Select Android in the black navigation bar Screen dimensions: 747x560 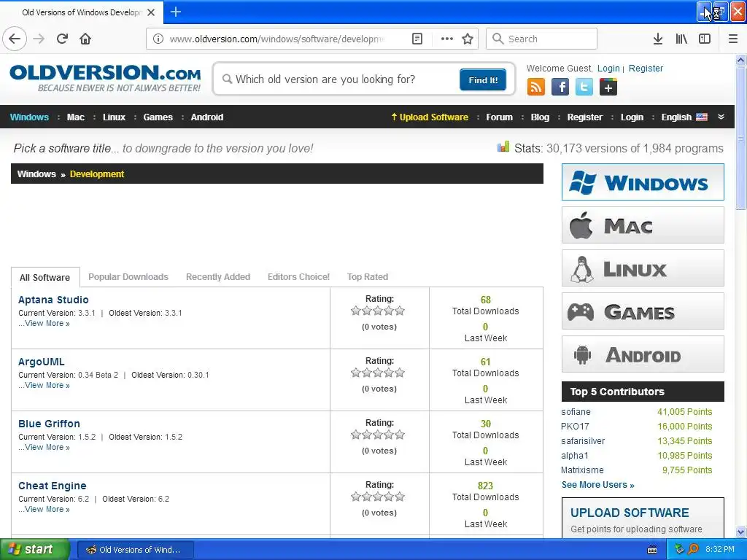pyautogui.click(x=206, y=117)
